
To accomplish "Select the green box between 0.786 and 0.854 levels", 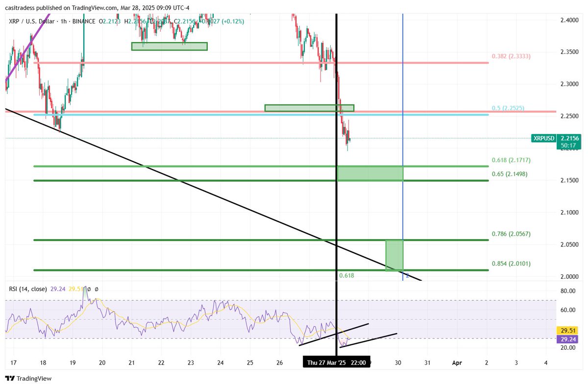I will point(394,255).
